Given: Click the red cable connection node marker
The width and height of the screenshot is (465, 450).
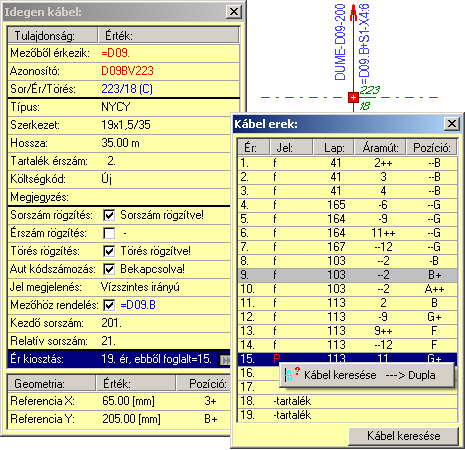Looking at the screenshot, I should tap(353, 98).
